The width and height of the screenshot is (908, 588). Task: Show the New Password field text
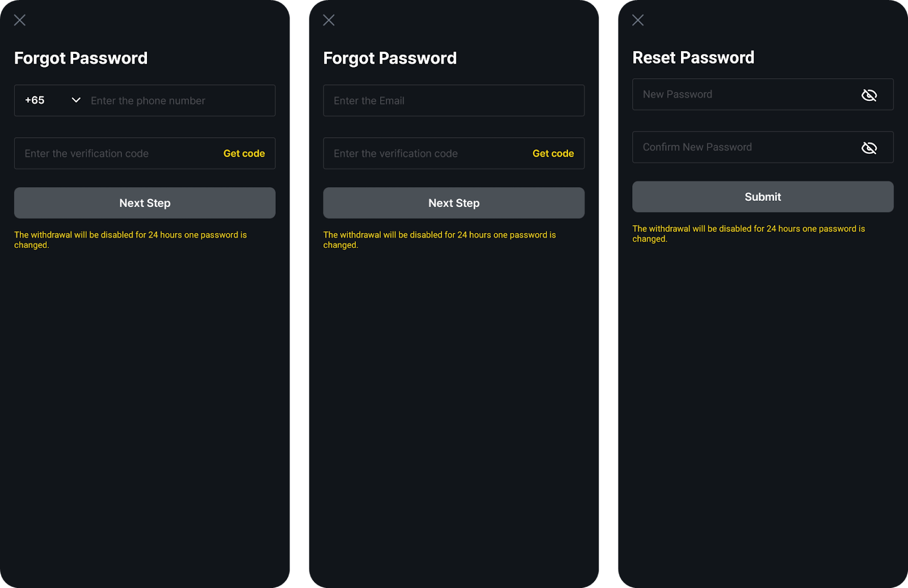[x=869, y=95]
